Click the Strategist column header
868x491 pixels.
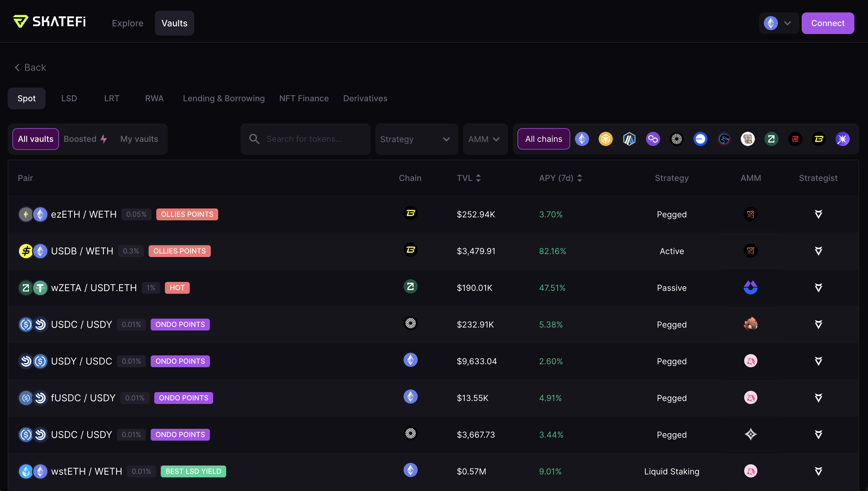pyautogui.click(x=818, y=178)
